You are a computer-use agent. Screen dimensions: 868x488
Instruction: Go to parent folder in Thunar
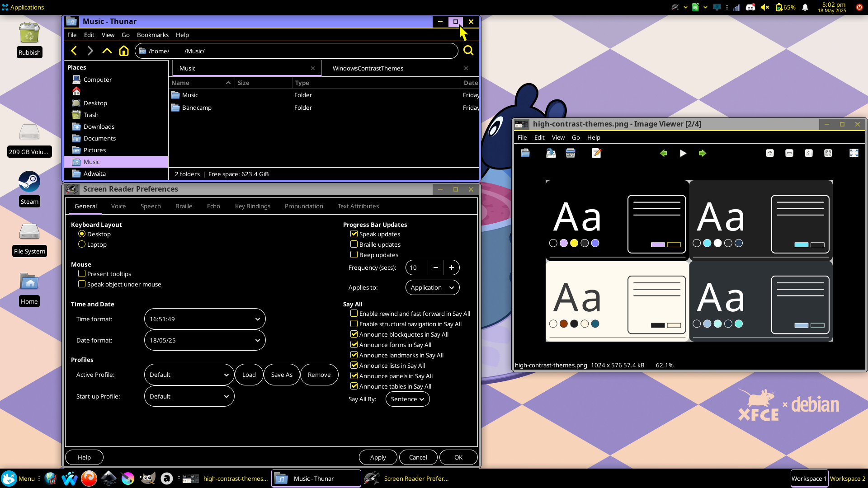[x=107, y=51]
